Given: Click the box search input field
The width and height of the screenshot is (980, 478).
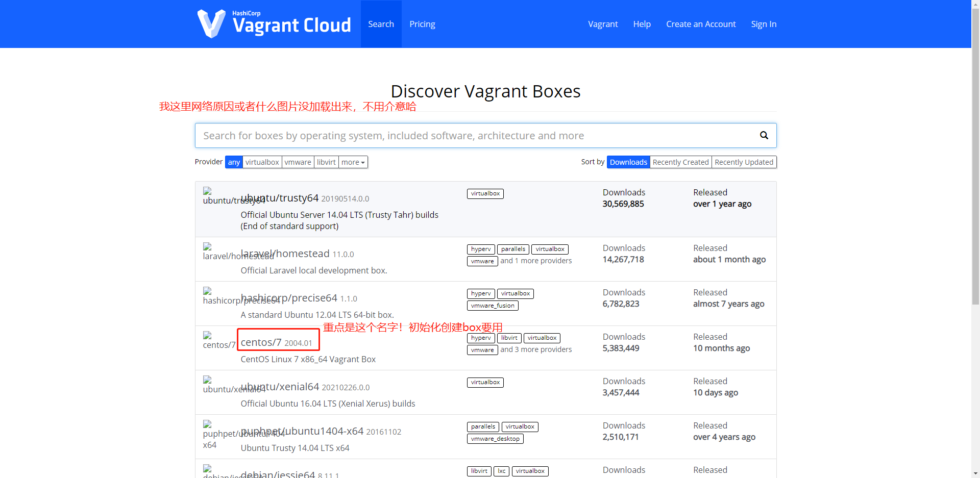Looking at the screenshot, I should click(x=459, y=135).
